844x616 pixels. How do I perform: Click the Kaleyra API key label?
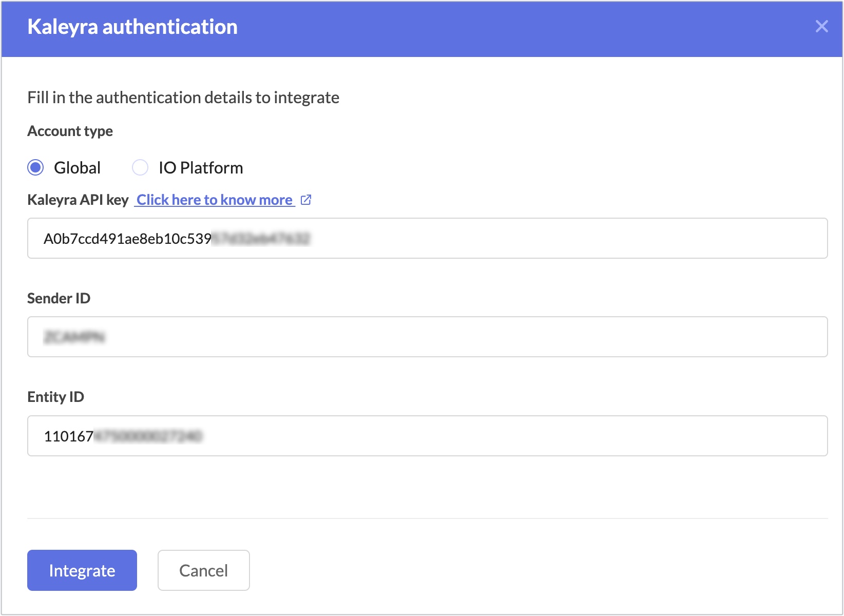click(78, 200)
